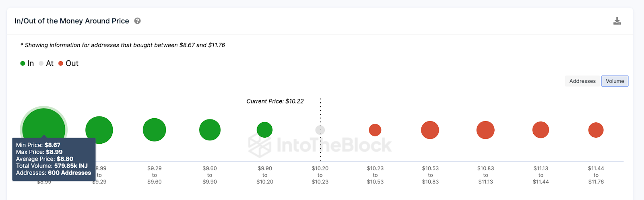Click the red bubble above $10.53 to $10.83
Screen dimensions: 644x200
(x=430, y=130)
